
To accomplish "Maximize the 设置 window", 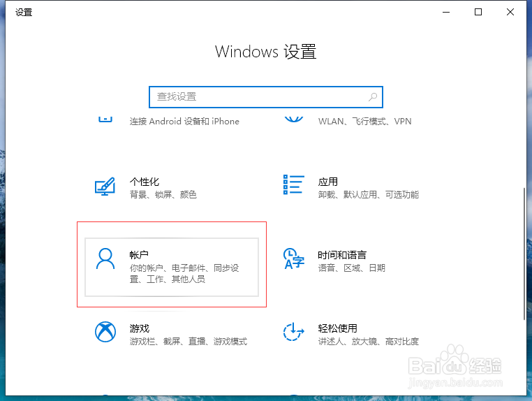I will (x=478, y=12).
